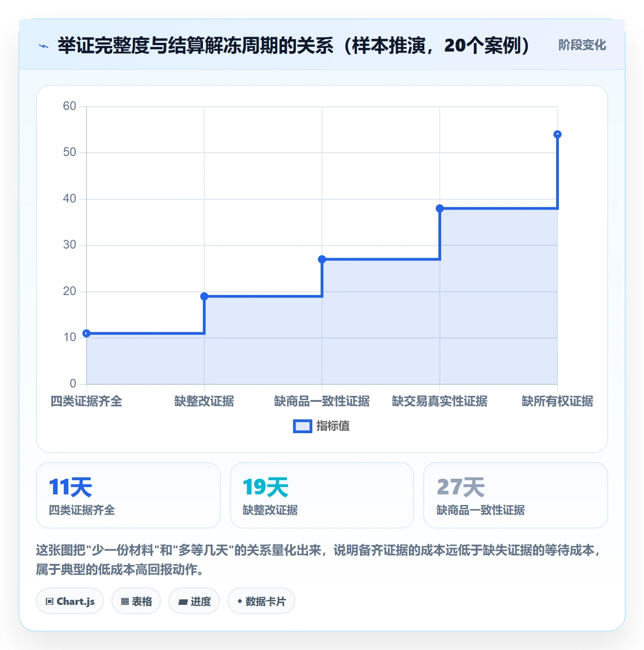644x650 pixels.
Task: Click the 缺交易真实性证据 x-axis label
Action: tap(440, 401)
